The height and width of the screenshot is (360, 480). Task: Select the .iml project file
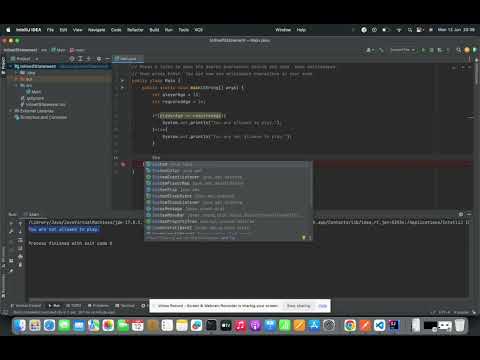pyautogui.click(x=43, y=104)
